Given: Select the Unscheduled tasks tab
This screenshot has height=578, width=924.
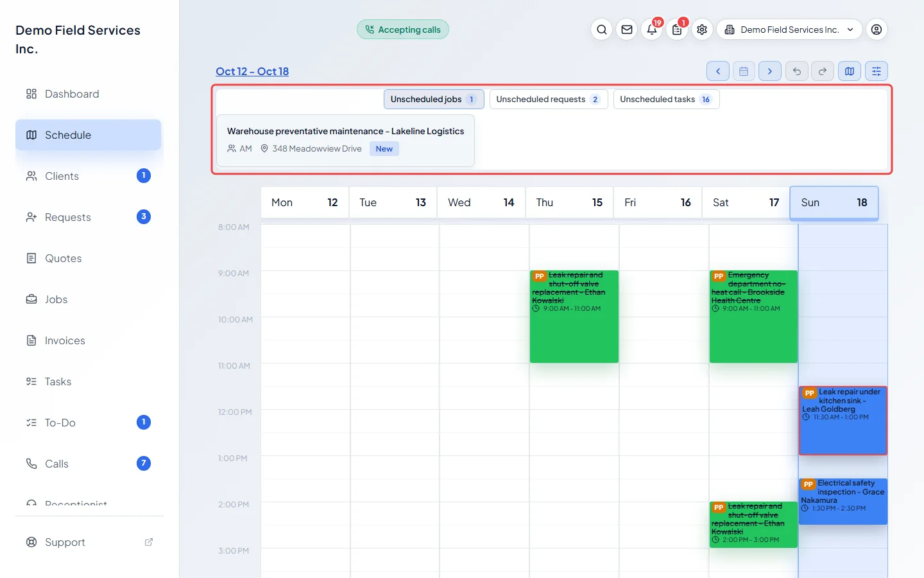Looking at the screenshot, I should point(666,100).
